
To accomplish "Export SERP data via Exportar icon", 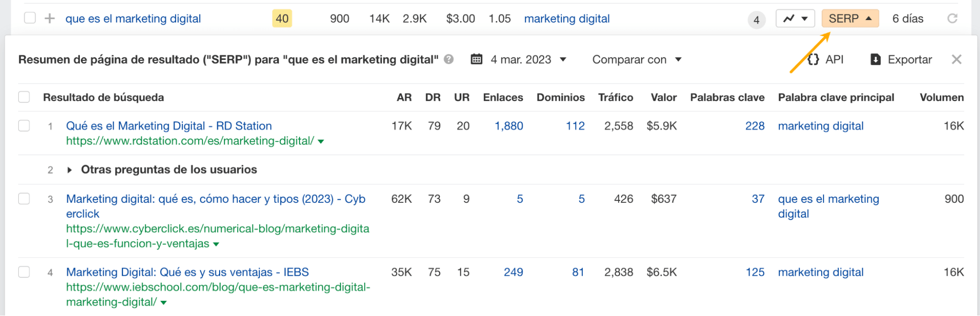I will click(875, 59).
